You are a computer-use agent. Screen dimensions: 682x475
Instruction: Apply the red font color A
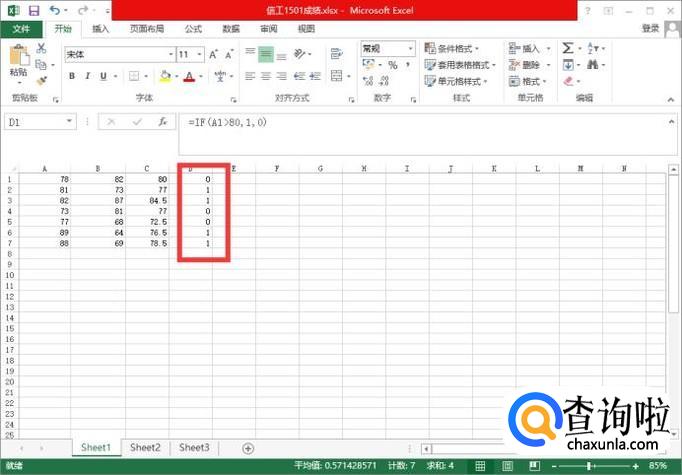pos(189,77)
